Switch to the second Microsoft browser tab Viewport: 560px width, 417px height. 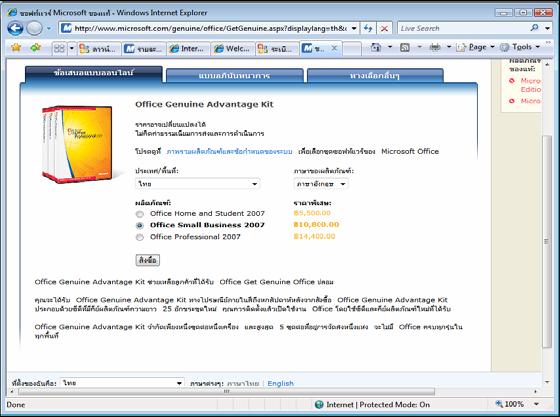point(144,49)
